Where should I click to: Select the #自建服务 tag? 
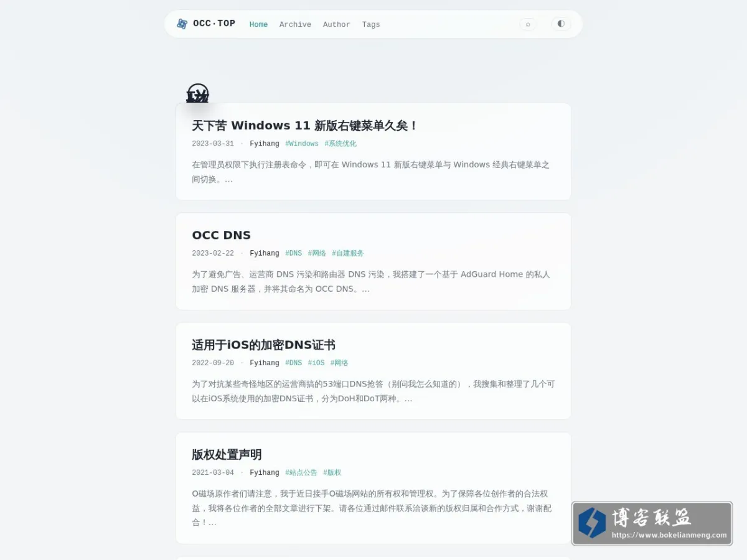(348, 253)
